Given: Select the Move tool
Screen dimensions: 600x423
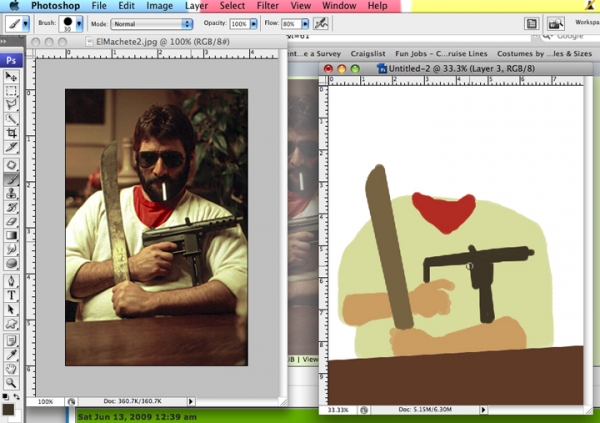Looking at the screenshot, I should (11, 76).
